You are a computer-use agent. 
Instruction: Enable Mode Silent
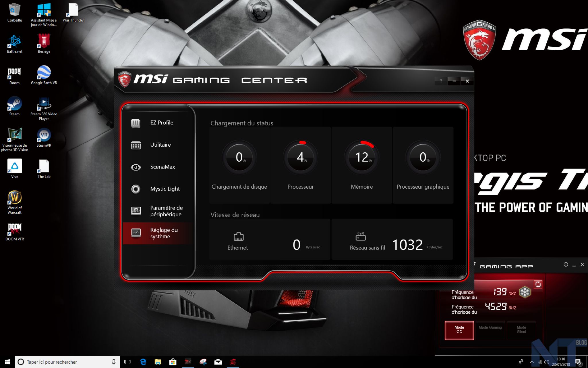pos(521,330)
